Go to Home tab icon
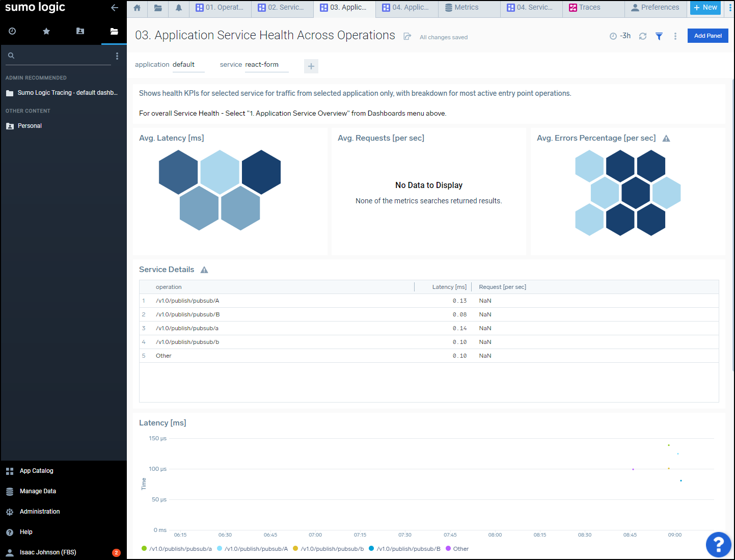Screen dimensions: 735x560 (x=137, y=8)
